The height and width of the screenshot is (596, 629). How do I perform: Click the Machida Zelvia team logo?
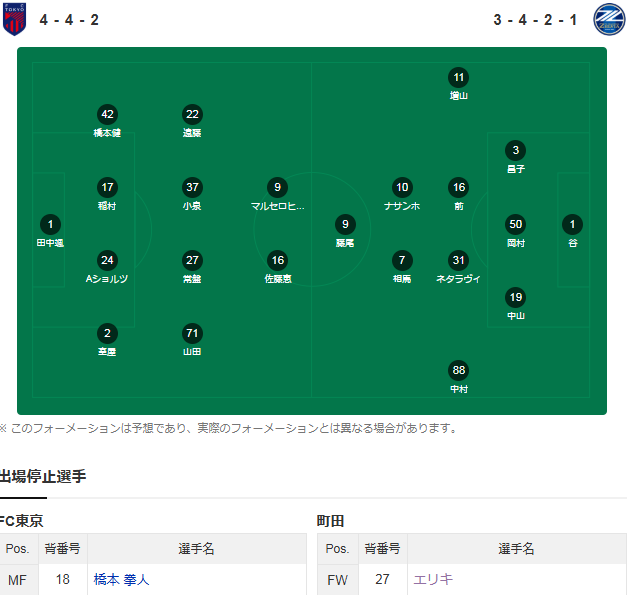(x=608, y=20)
